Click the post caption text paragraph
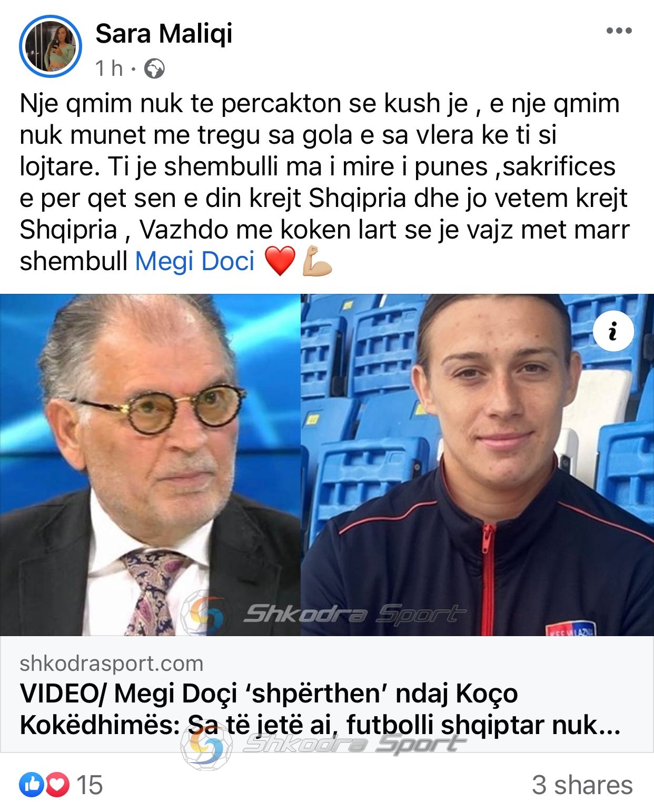654x812 pixels. pyautogui.click(x=324, y=182)
